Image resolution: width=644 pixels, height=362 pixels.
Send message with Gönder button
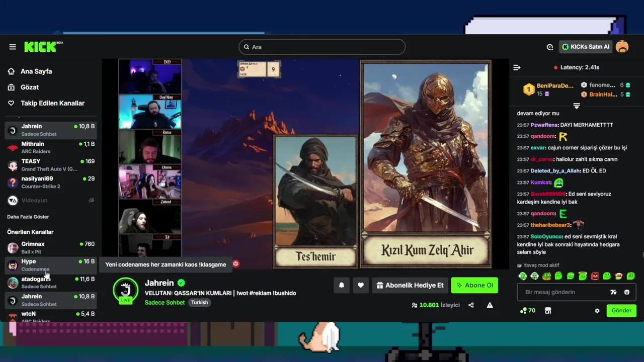coord(621,311)
